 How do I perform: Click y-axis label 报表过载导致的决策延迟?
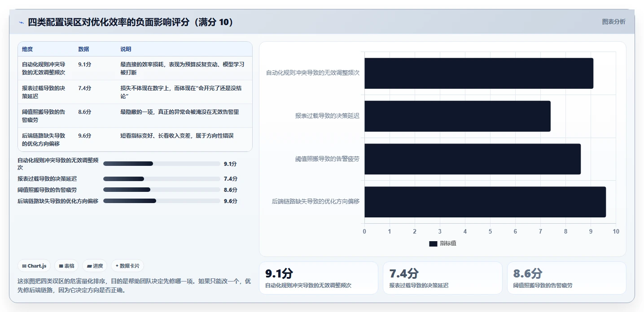tap(327, 116)
